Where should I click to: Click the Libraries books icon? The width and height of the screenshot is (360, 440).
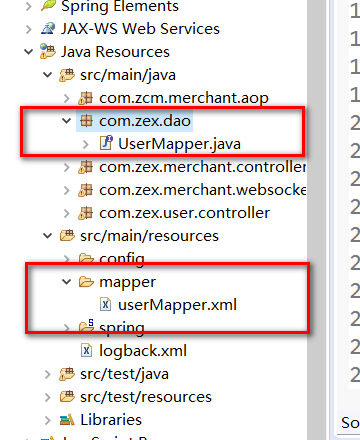pos(67,420)
